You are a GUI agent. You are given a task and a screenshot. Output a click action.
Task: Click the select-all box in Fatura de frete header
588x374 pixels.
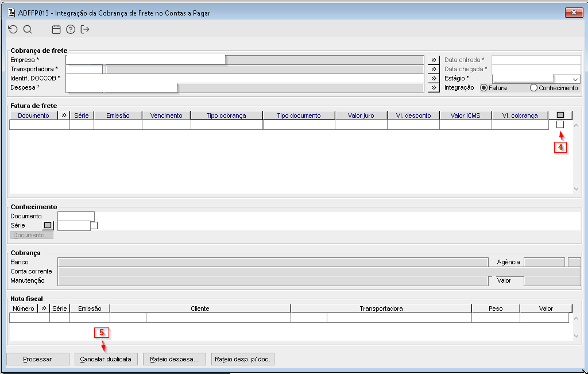[560, 115]
